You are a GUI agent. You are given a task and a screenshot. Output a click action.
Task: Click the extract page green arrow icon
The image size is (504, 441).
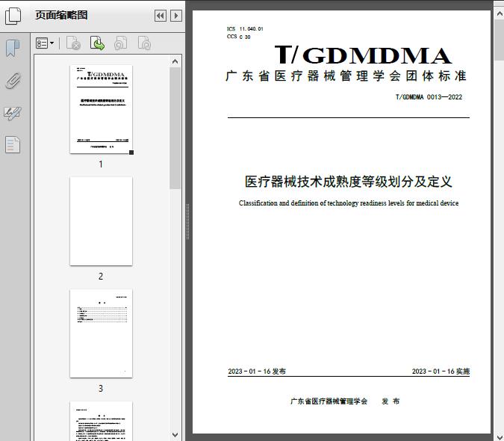coord(97,43)
